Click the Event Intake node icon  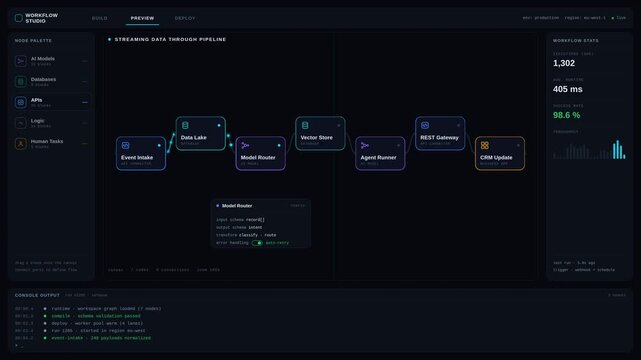click(x=126, y=145)
